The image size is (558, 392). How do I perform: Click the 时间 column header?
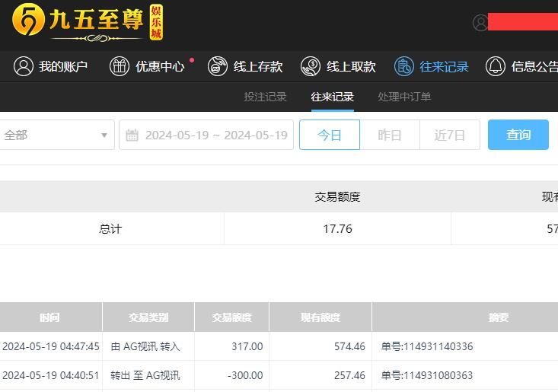49,317
